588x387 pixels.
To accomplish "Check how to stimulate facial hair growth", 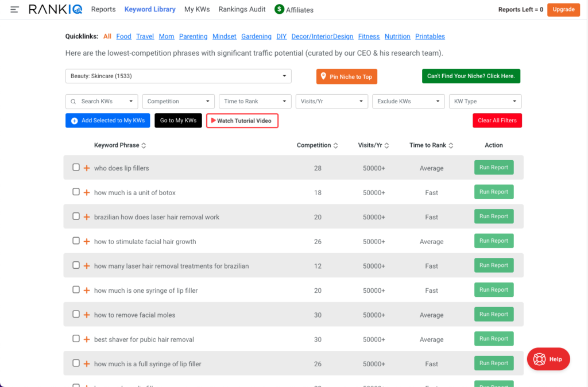I will (76, 241).
